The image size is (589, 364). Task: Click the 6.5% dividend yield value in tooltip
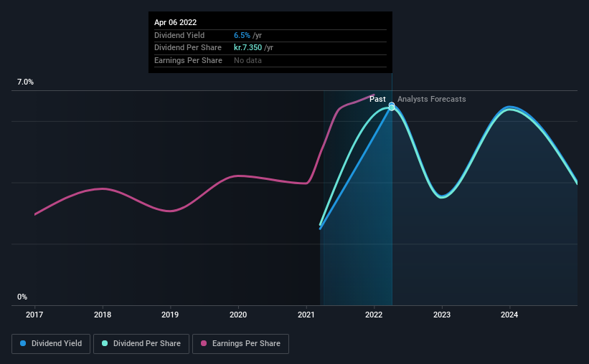(242, 35)
